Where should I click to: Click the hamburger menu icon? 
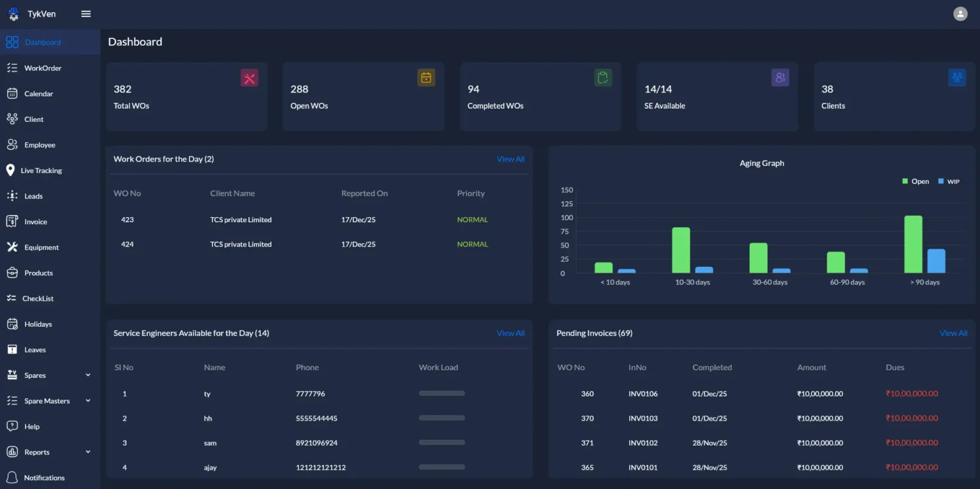tap(86, 14)
